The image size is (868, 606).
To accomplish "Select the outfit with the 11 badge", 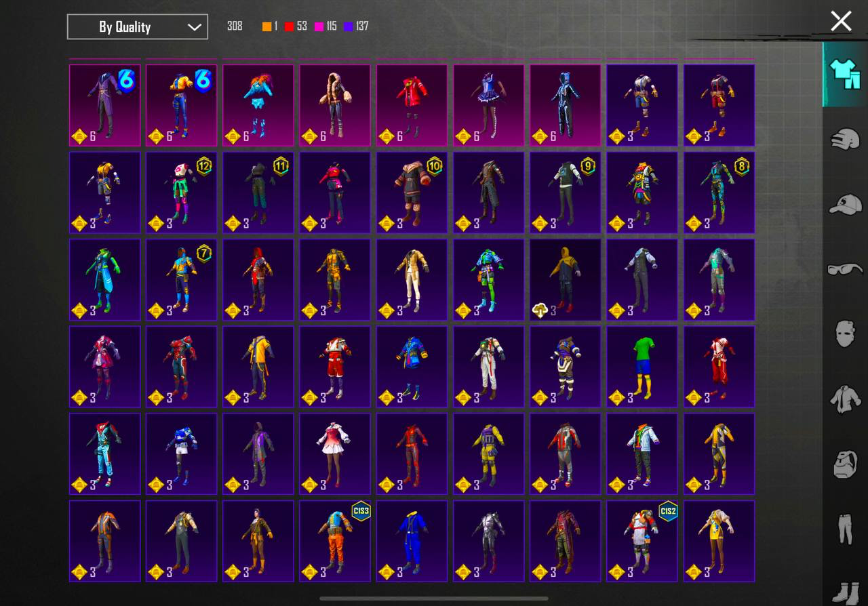I will coord(258,193).
